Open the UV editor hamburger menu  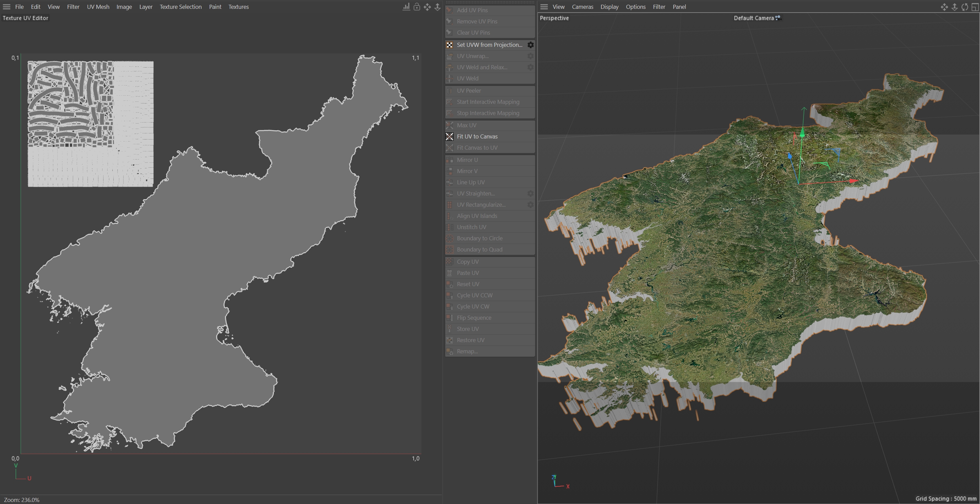point(6,7)
